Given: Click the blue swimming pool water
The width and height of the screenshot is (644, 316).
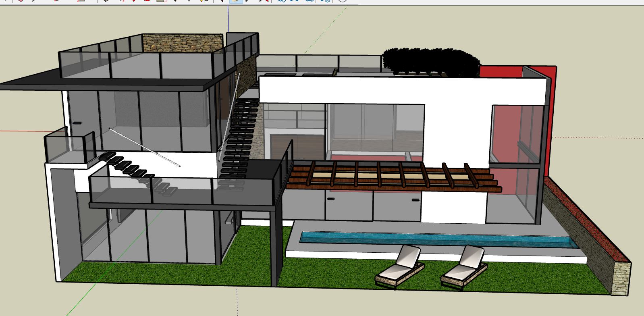Looking at the screenshot, I should point(435,239).
